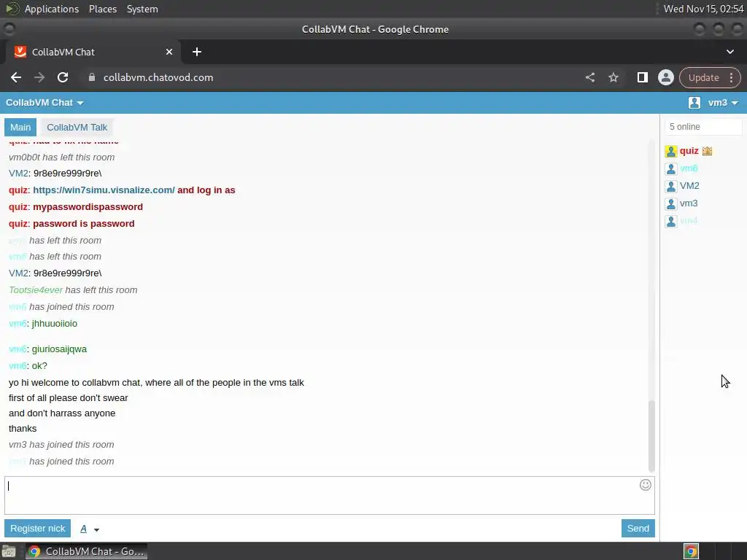Click show desktop icon in bottom panel
Viewport: 747px width, 560px height.
click(9, 551)
